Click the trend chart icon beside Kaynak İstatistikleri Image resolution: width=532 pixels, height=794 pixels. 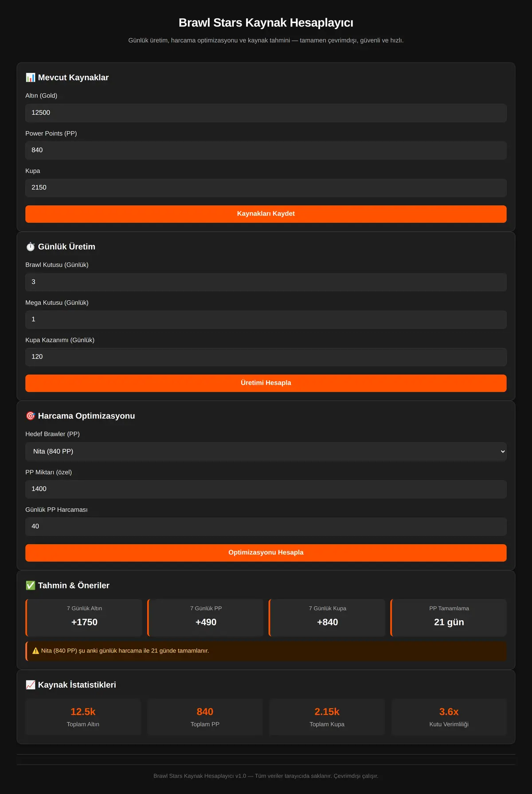(30, 685)
